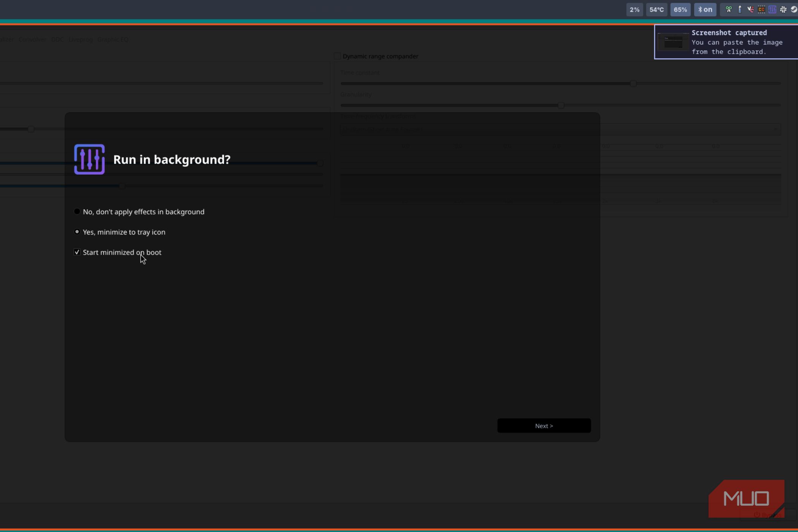Screen dimensions: 798x532
Task: Open the JamesDSP sliders tray icon
Action: [772, 9]
